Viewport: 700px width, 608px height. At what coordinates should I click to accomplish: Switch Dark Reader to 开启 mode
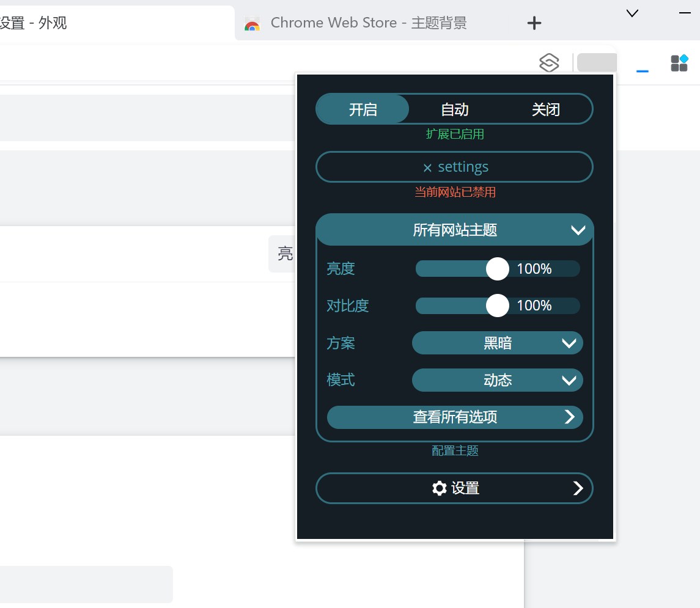pos(363,109)
